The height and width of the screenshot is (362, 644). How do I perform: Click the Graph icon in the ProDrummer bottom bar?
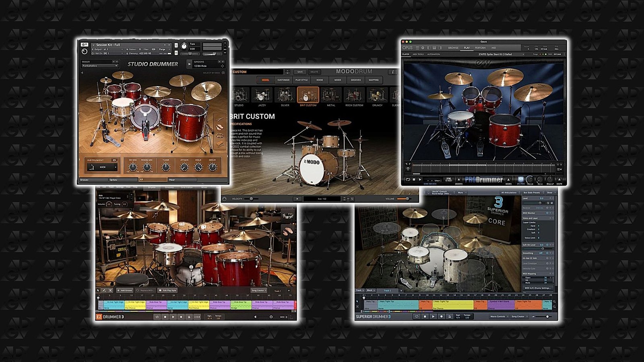559,179
